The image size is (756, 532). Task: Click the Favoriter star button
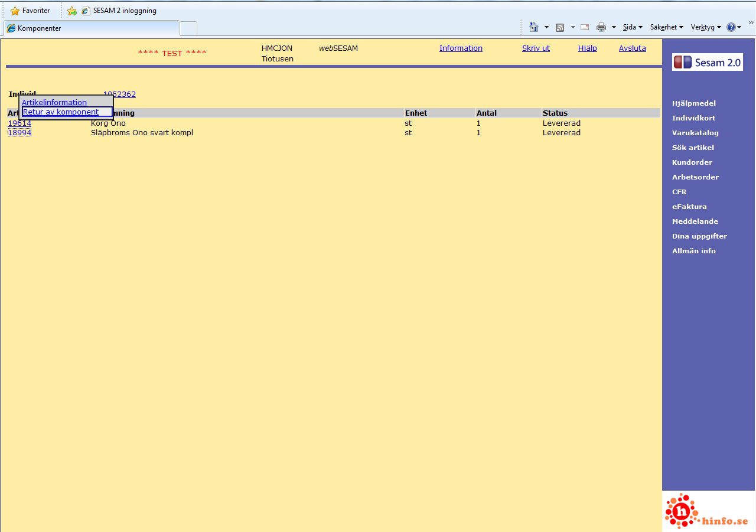point(30,11)
